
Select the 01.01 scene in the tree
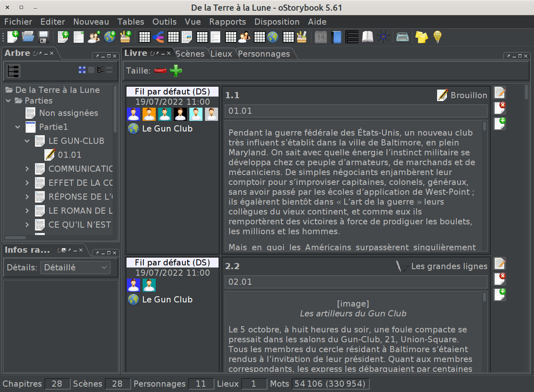pos(69,155)
